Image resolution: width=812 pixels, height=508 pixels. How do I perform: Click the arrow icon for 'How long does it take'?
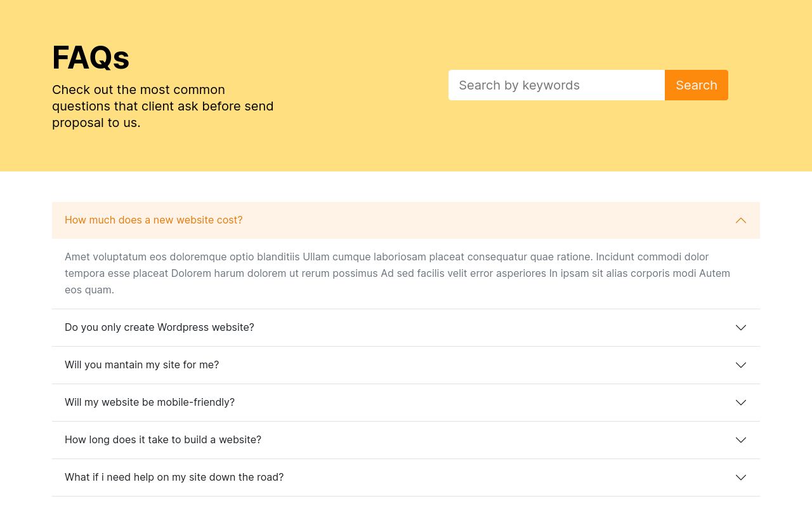[x=740, y=440]
